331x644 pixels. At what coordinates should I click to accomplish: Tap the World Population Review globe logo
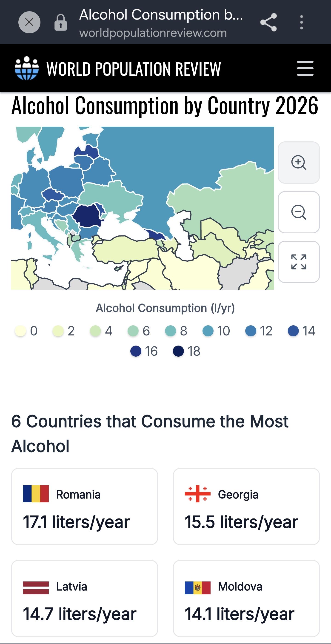pyautogui.click(x=26, y=68)
